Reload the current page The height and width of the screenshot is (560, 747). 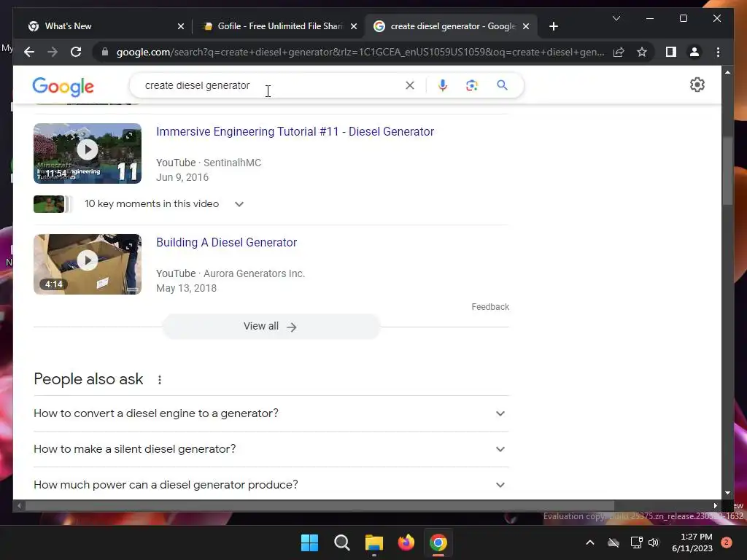click(76, 52)
